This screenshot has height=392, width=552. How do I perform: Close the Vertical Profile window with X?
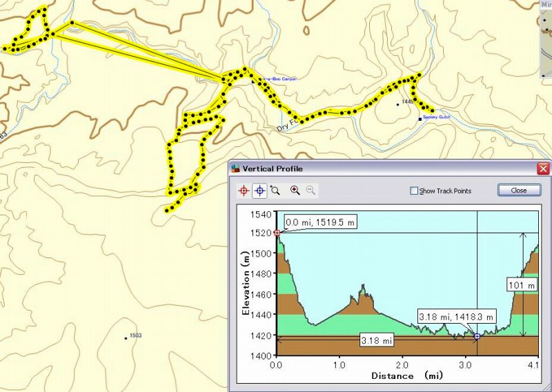[543, 168]
